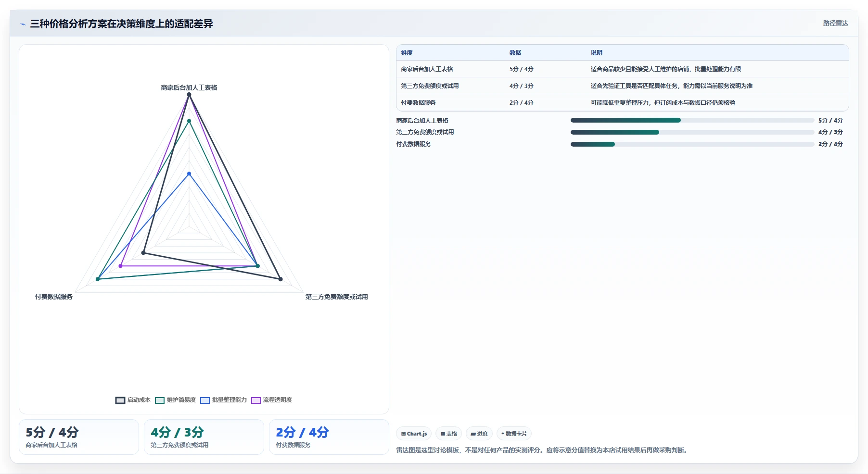Click radar axis label 付费数据服务

[54, 297]
